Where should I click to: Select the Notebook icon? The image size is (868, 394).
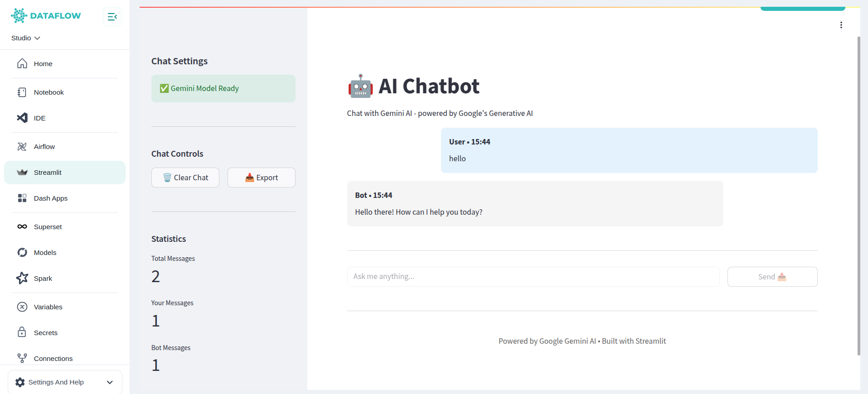pyautogui.click(x=22, y=92)
